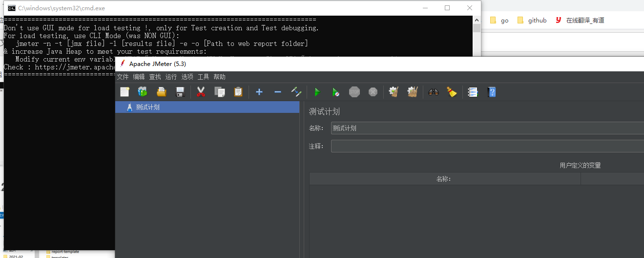Image resolution: width=644 pixels, height=258 pixels.
Task: Collapse all nodes with minus icon
Action: pyautogui.click(x=277, y=92)
